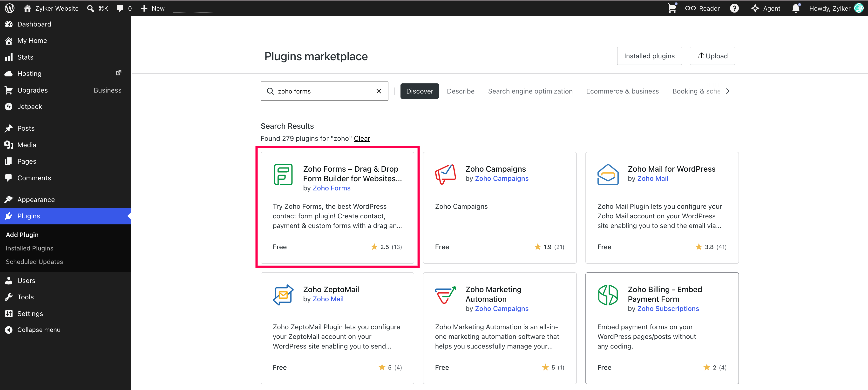Open Appearance menu
Screen dimensions: 868x390
65,199
